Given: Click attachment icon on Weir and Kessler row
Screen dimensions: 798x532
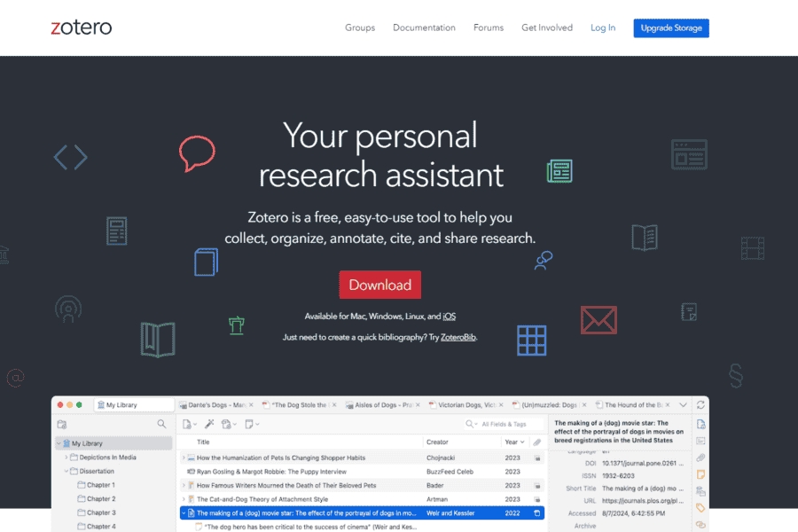Looking at the screenshot, I should click(537, 513).
